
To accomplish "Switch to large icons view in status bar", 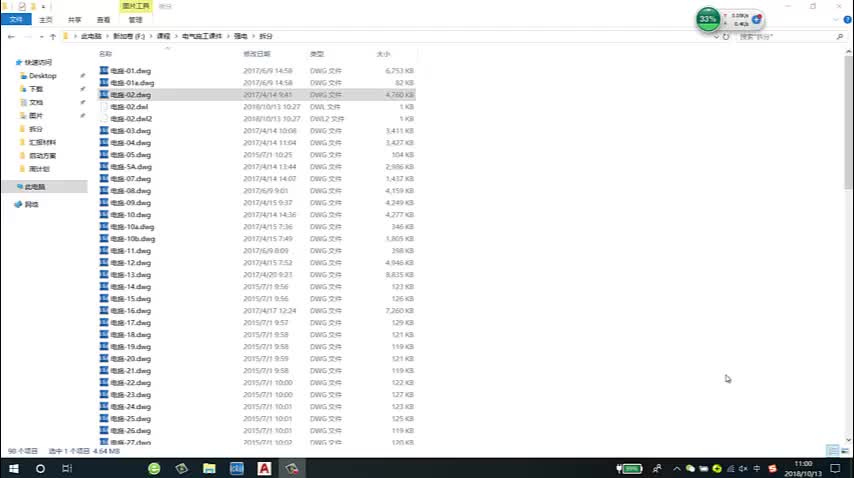I will click(845, 450).
